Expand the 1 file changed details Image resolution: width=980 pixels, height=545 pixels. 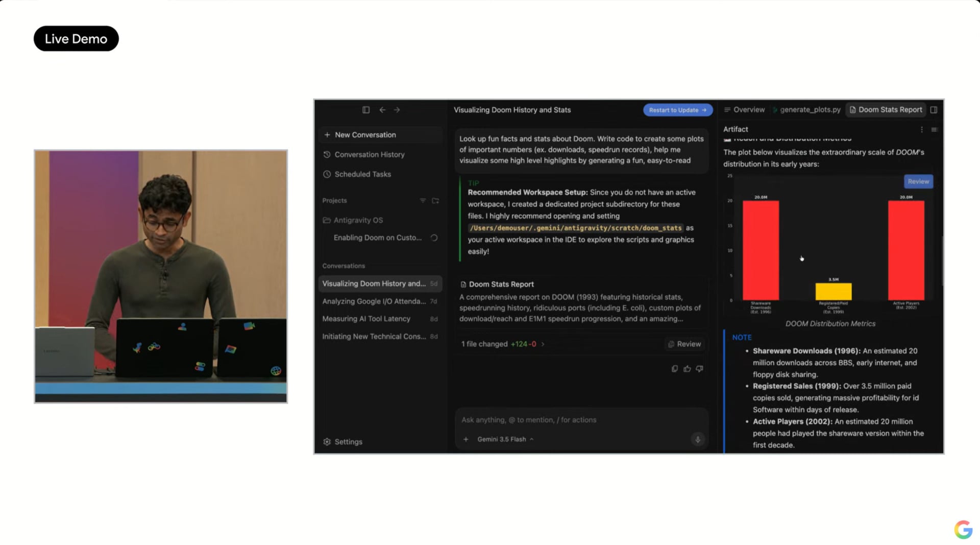pyautogui.click(x=503, y=344)
